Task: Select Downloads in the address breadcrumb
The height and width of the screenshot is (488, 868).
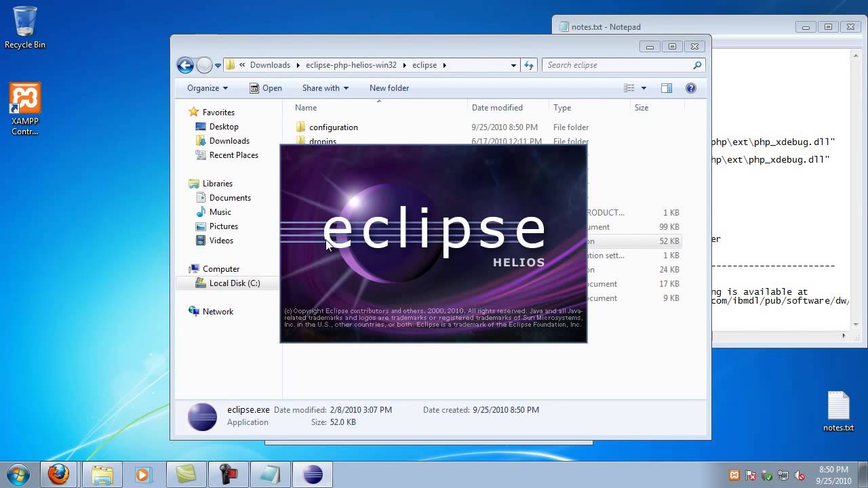Action: [270, 65]
